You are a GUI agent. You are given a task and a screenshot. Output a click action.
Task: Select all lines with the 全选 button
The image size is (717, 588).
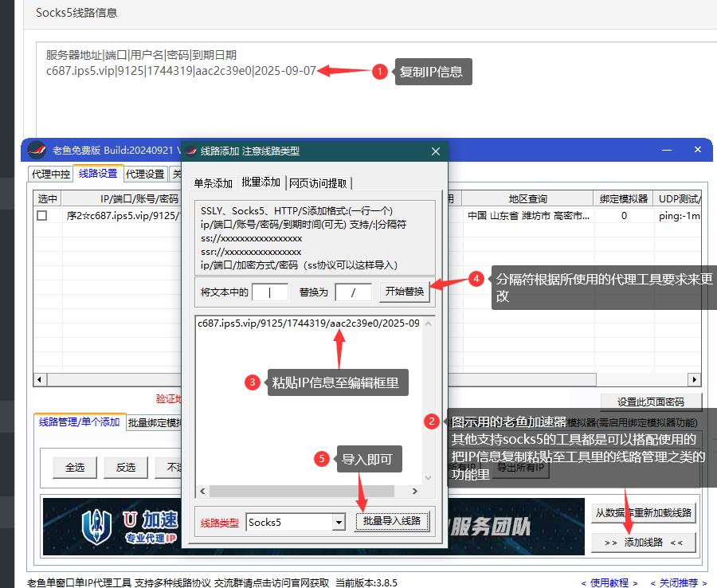click(74, 468)
